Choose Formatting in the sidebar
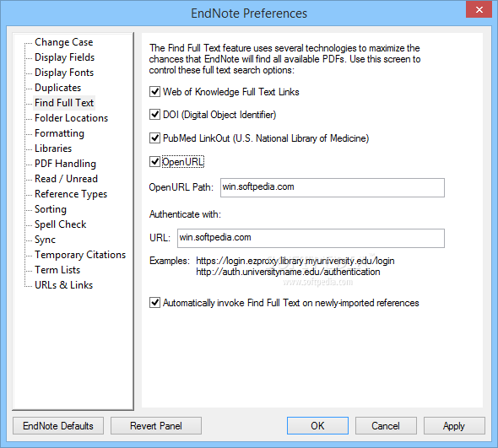The height and width of the screenshot is (448, 498). (x=59, y=133)
